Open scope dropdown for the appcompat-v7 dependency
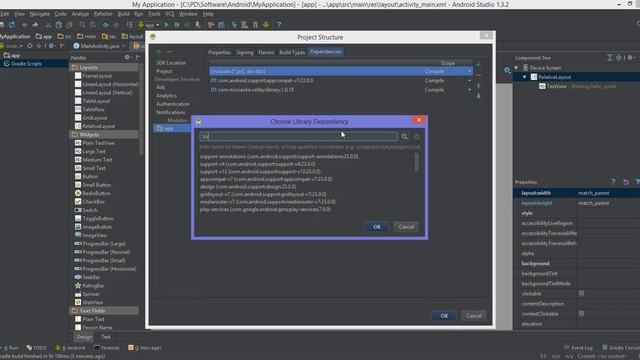640x360 pixels. 469,80
